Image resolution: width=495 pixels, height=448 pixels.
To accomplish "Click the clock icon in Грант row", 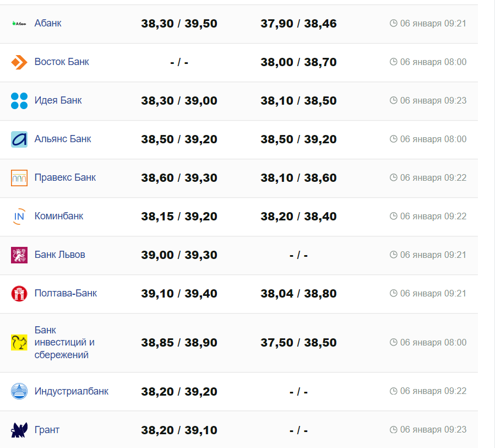I will [x=393, y=430].
